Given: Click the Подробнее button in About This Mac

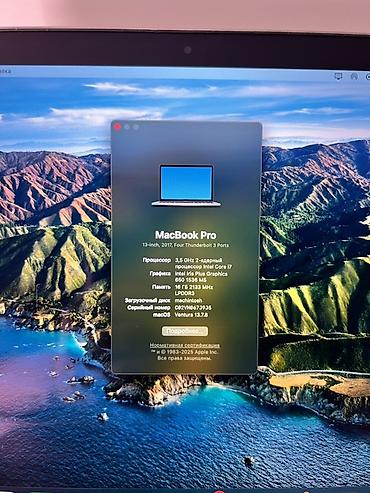Looking at the screenshot, I should [x=185, y=331].
